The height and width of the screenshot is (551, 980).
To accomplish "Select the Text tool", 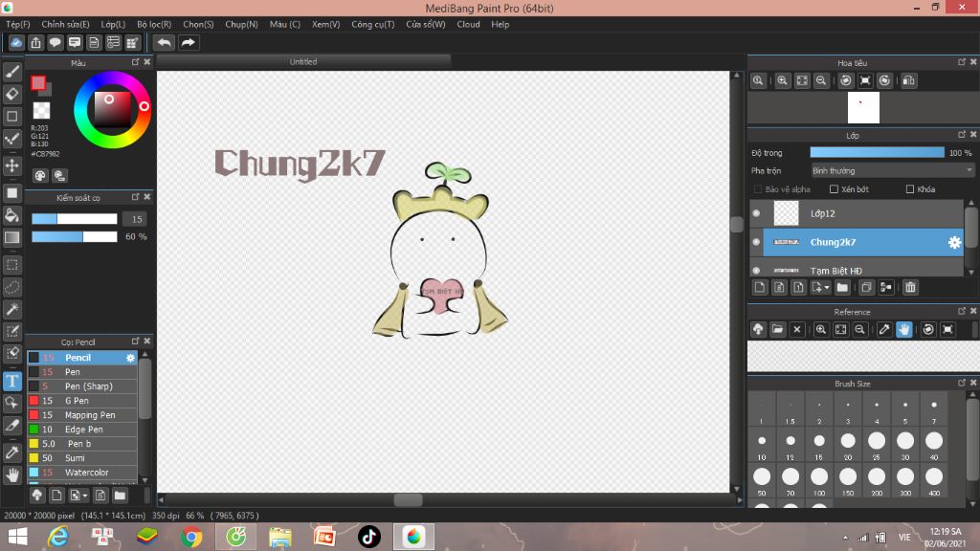I will [x=11, y=381].
